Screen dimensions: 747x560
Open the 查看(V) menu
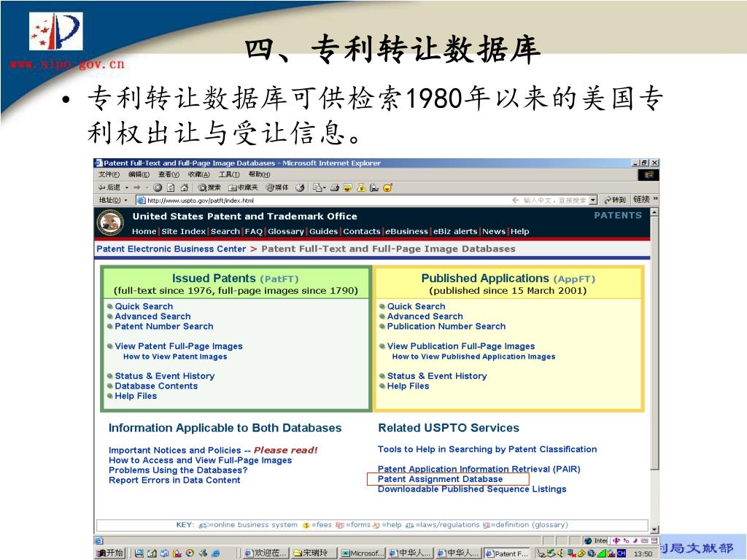(x=169, y=175)
